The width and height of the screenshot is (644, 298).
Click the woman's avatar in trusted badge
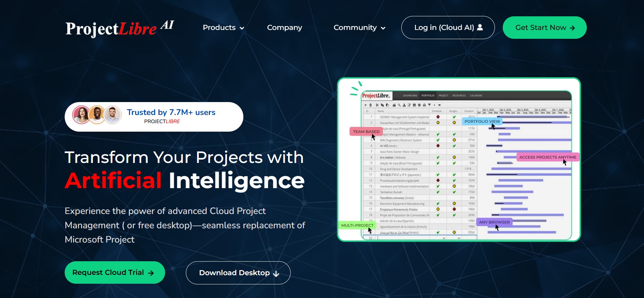[81, 115]
